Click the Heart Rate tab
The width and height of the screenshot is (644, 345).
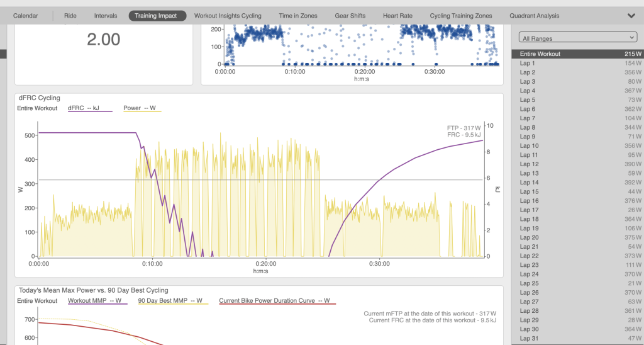tap(397, 16)
